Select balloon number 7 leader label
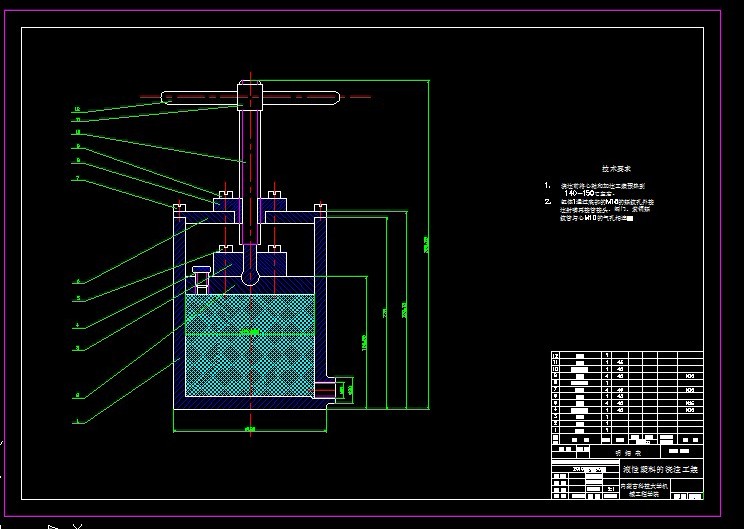 pos(77,178)
